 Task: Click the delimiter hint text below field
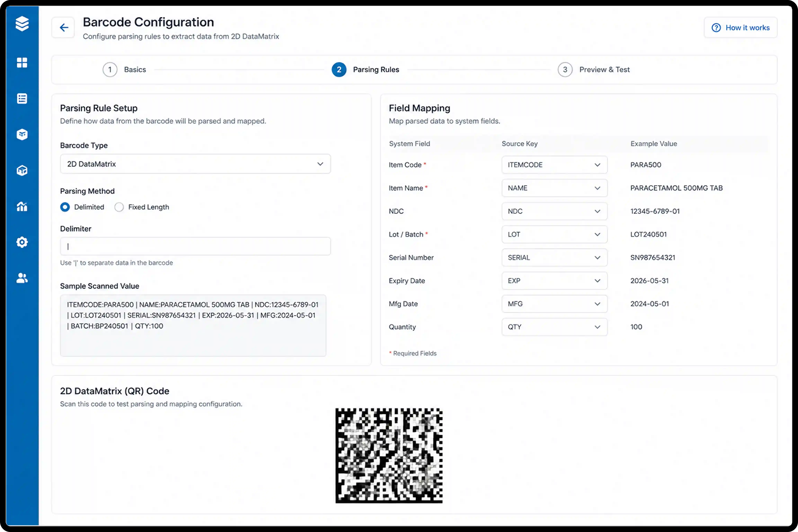click(116, 263)
